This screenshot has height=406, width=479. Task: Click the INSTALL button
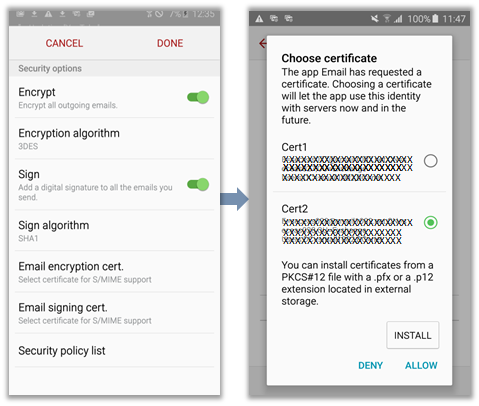click(x=413, y=335)
